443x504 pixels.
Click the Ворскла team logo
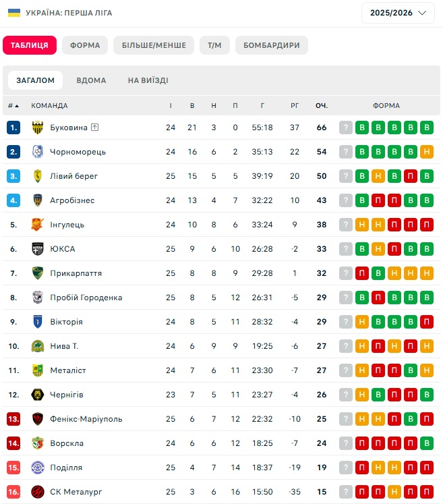point(38,443)
